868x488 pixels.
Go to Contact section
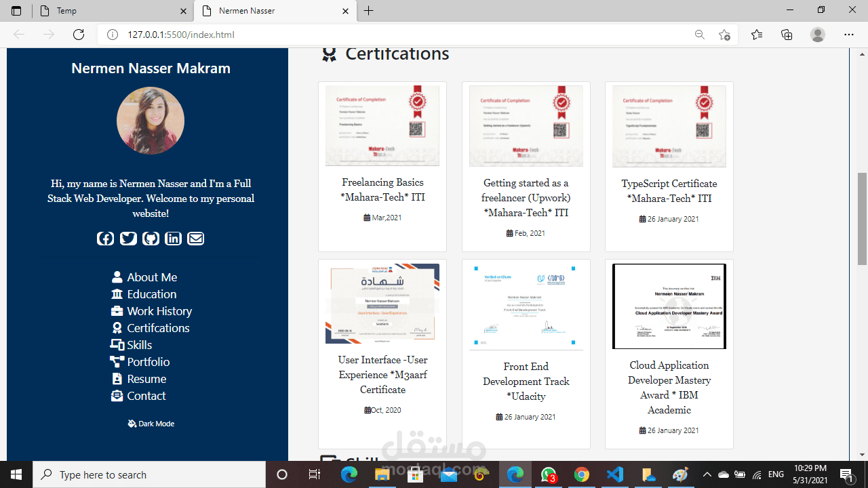point(138,396)
